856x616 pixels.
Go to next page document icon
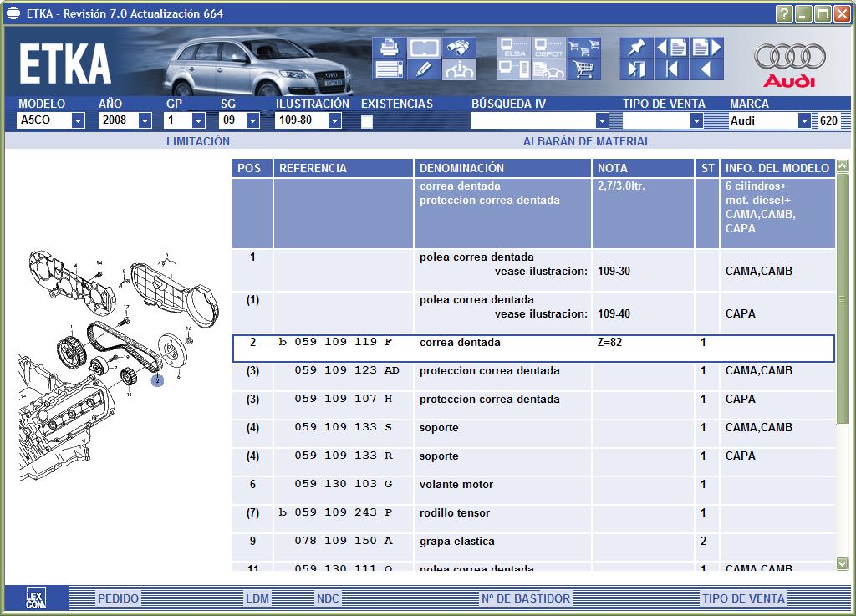[706, 48]
